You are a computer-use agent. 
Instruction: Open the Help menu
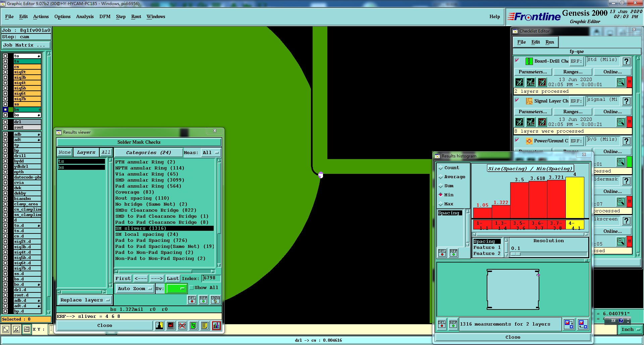tap(495, 17)
